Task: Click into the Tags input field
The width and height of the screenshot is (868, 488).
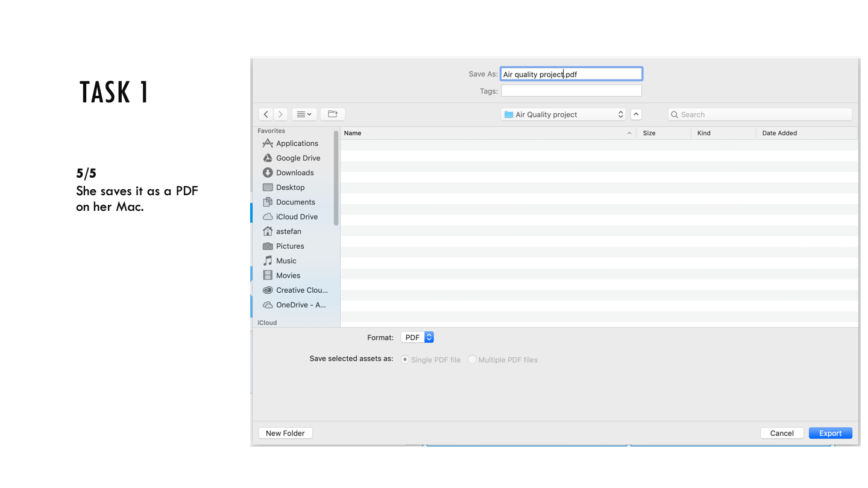Action: click(571, 91)
